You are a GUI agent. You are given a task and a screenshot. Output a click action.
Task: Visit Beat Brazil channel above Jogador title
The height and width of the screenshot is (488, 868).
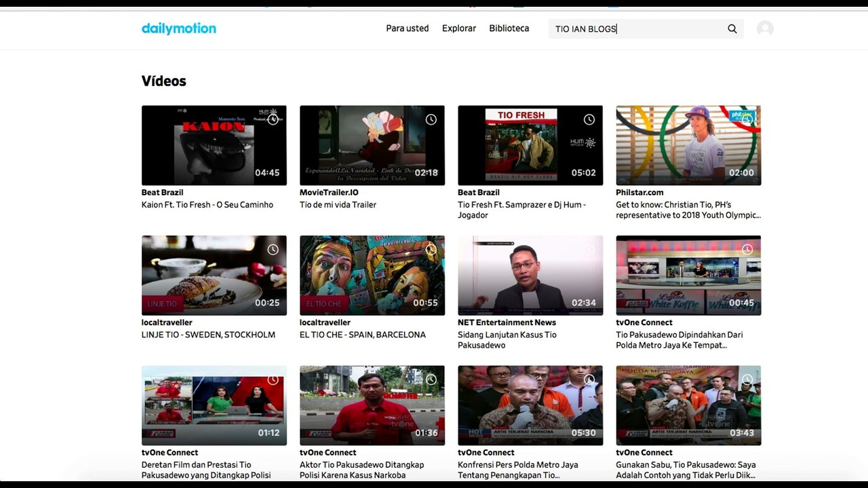coord(479,192)
